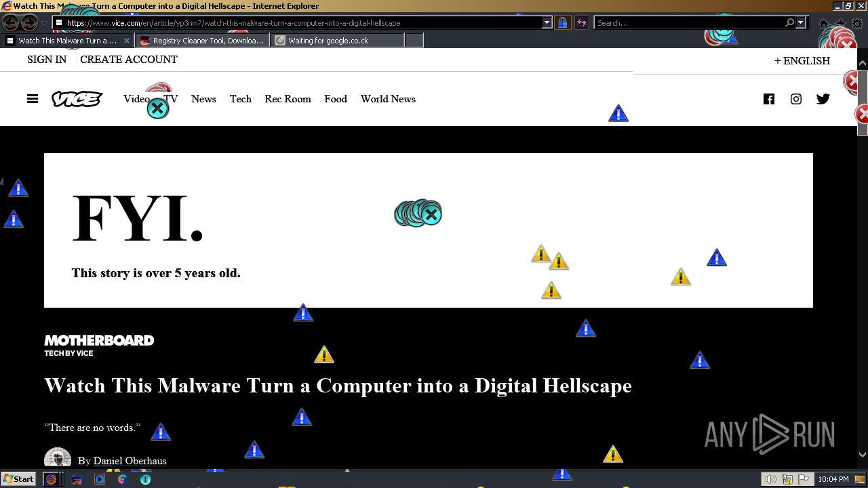Open the World News nav item

[x=388, y=99]
